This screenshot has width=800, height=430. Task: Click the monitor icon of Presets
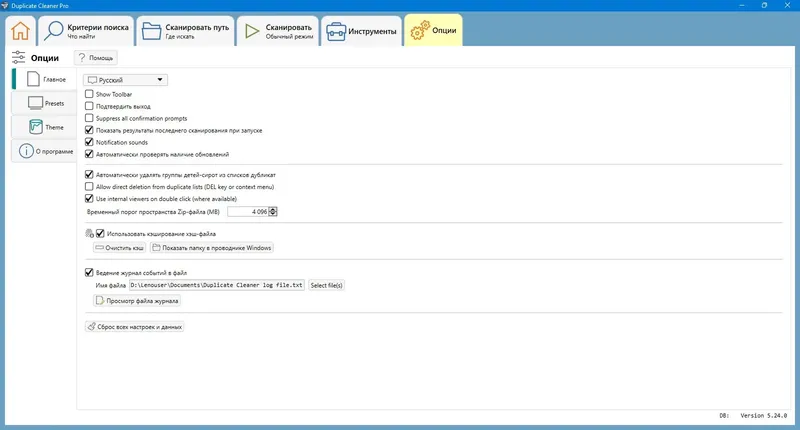[35, 103]
